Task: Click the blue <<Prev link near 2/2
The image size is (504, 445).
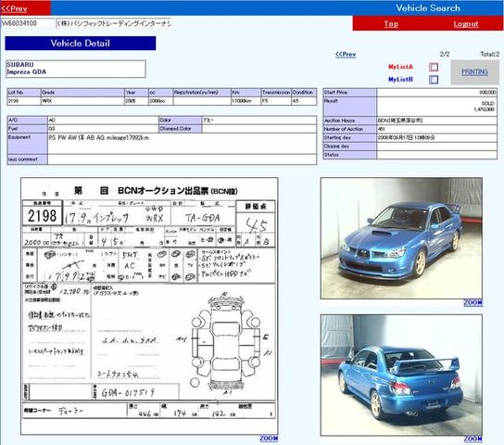Action: coord(346,55)
